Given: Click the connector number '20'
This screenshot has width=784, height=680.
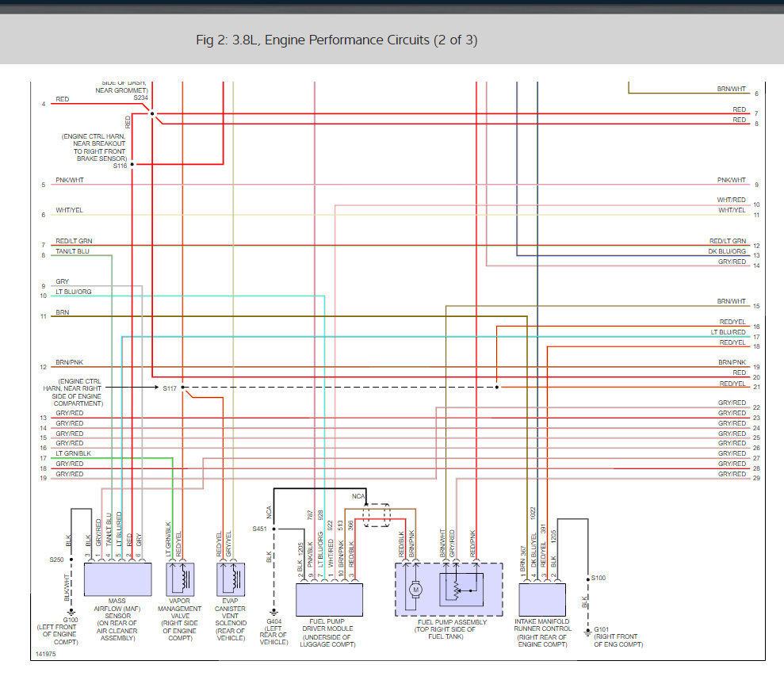Looking at the screenshot, I should tap(756, 377).
